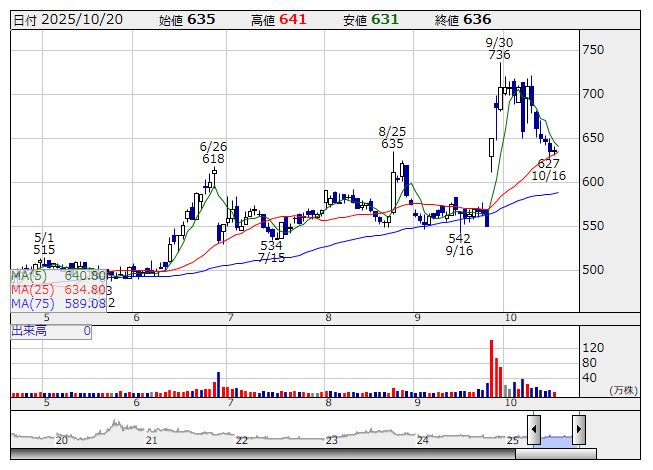Click the 5/1 515 high marker

click(x=43, y=243)
